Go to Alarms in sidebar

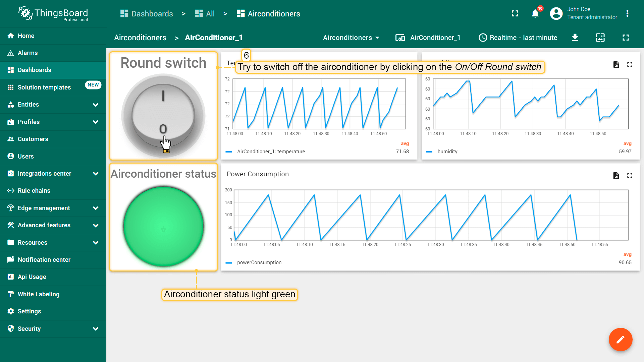[x=28, y=53]
